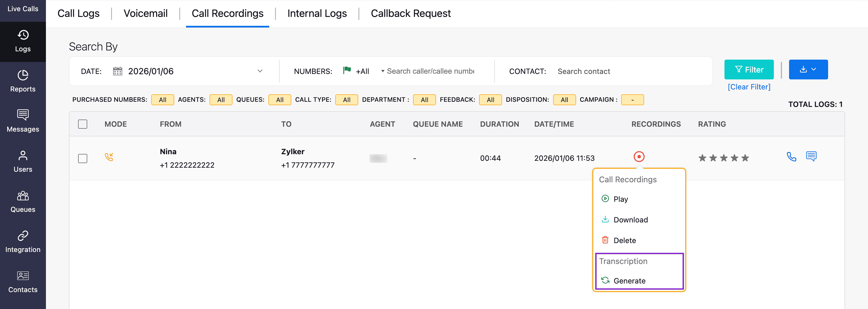868x309 pixels.
Task: Switch to the Voicemail tab
Action: 146,13
